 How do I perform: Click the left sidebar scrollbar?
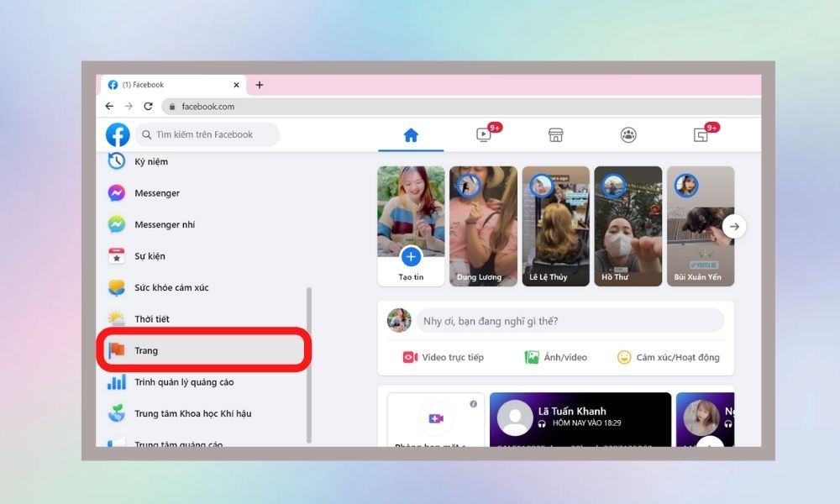(308, 365)
